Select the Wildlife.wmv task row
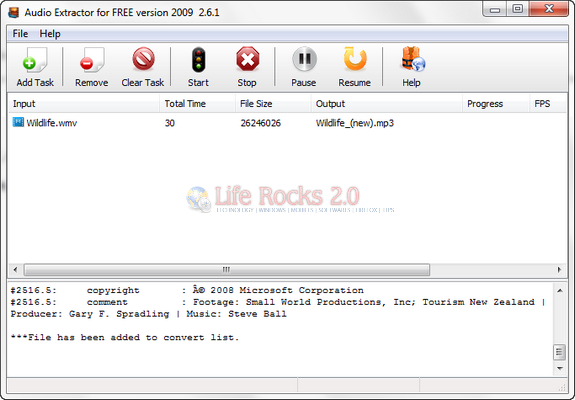The height and width of the screenshot is (400, 575). click(288, 123)
